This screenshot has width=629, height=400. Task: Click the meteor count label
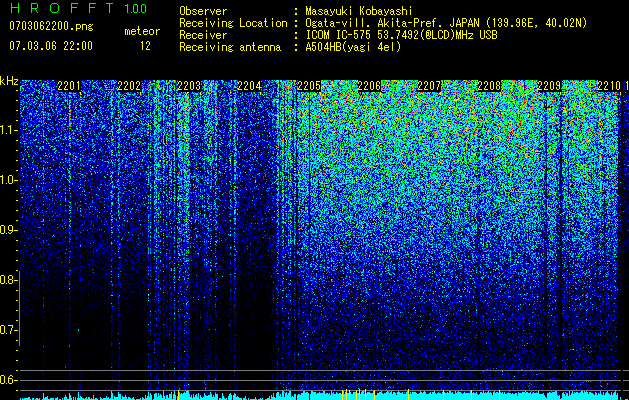pos(142,31)
